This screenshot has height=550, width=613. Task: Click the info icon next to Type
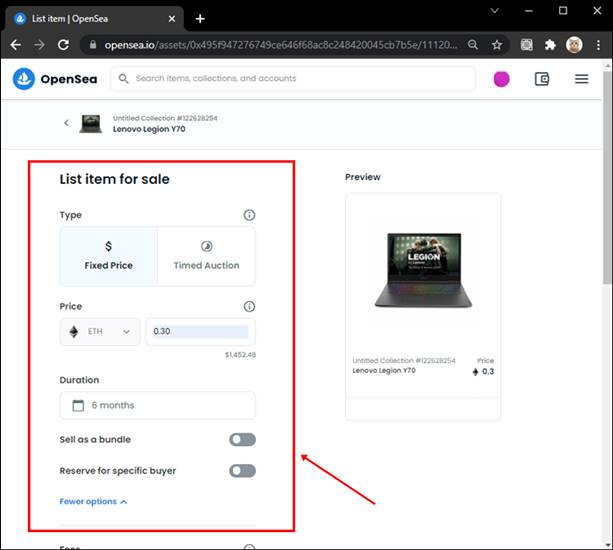point(249,215)
